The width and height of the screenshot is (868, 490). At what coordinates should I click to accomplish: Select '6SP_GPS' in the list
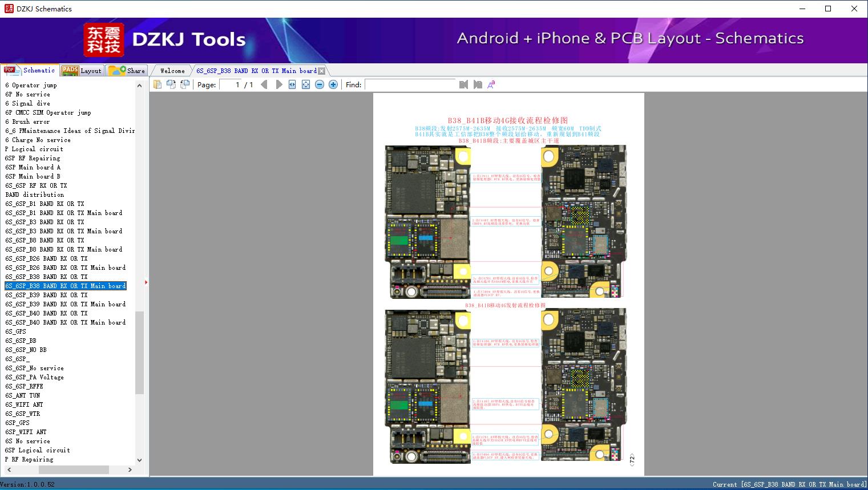18,423
